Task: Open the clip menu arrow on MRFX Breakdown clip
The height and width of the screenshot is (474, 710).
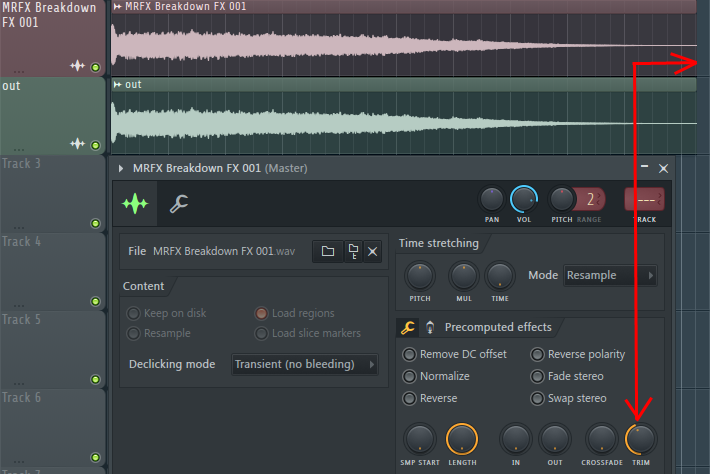Action: pos(118,6)
